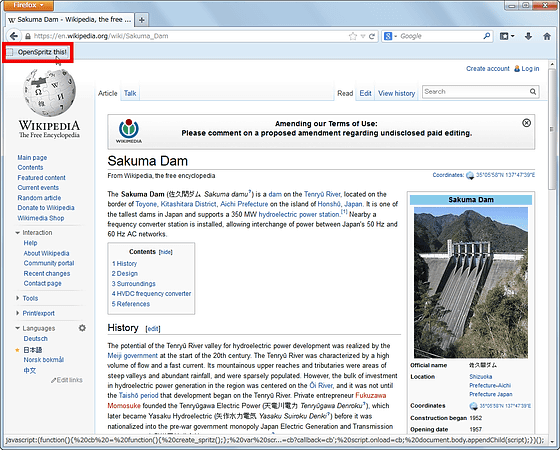Open Recent changes sidebar link
560x450 pixels.
47,274
